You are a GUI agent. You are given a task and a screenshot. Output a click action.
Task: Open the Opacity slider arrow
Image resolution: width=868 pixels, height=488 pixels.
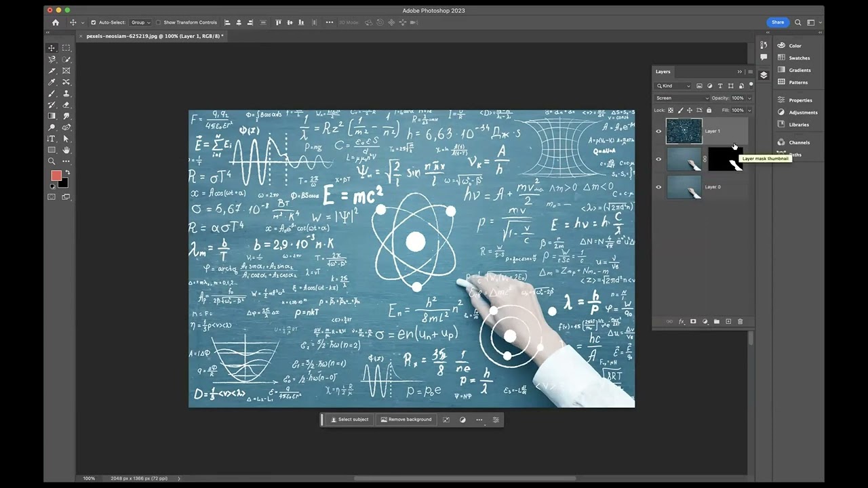pos(749,98)
